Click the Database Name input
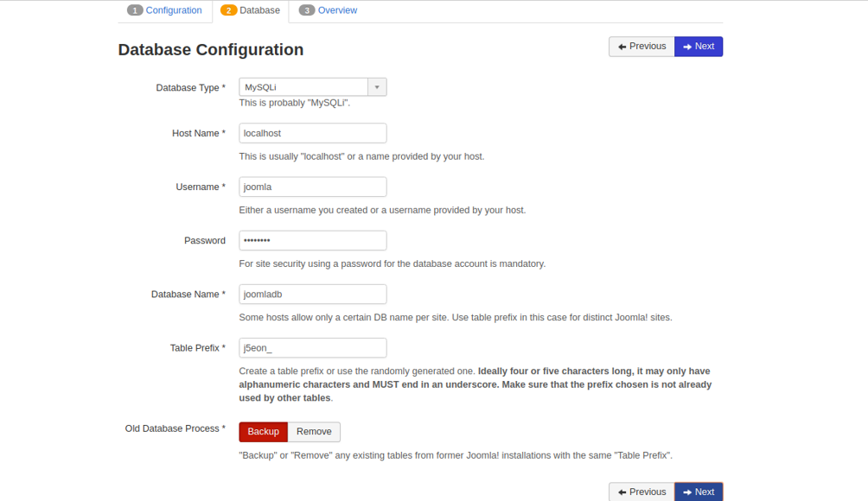868x501 pixels. click(x=313, y=295)
